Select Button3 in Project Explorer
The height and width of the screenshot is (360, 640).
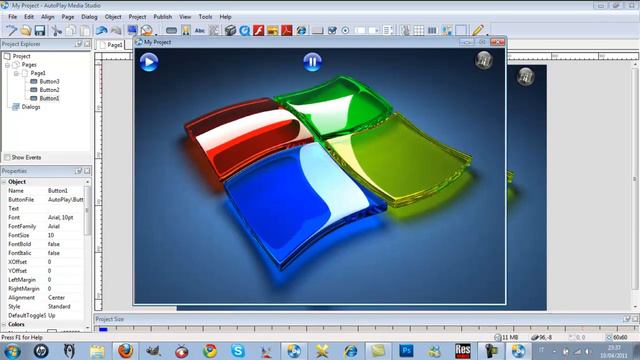[x=49, y=82]
